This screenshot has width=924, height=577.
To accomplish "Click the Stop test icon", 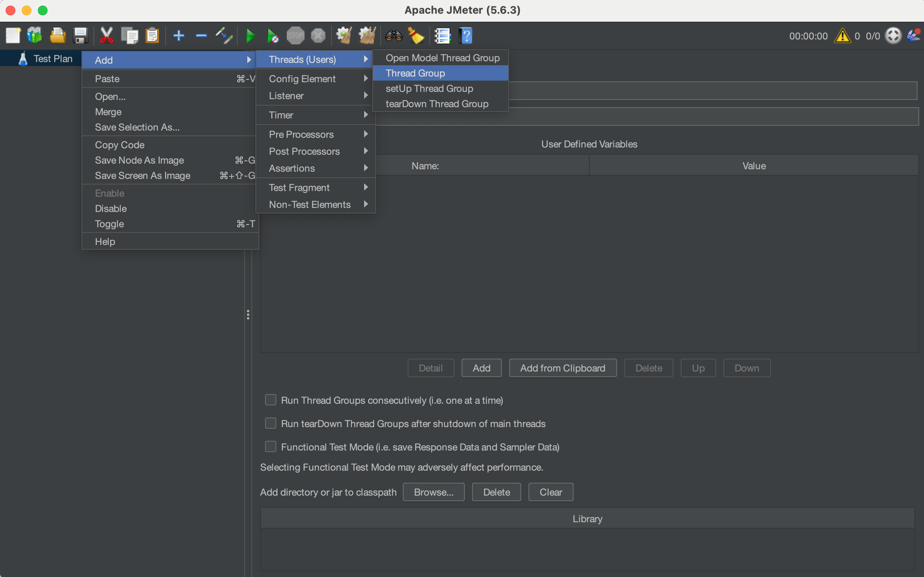I will (295, 36).
